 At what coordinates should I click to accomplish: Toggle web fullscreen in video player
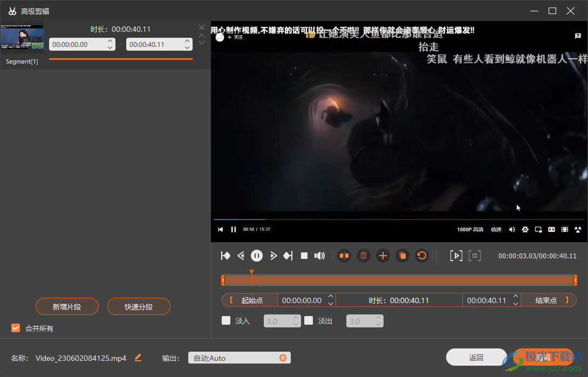click(564, 229)
